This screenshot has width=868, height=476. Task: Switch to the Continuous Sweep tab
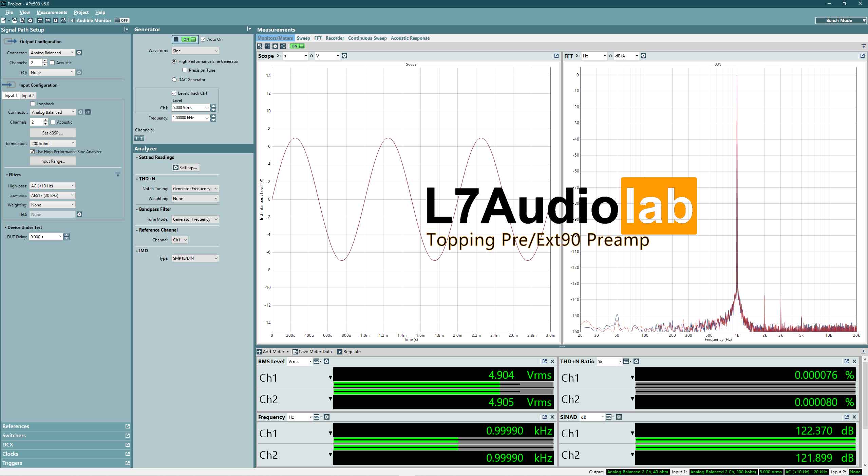pos(367,38)
